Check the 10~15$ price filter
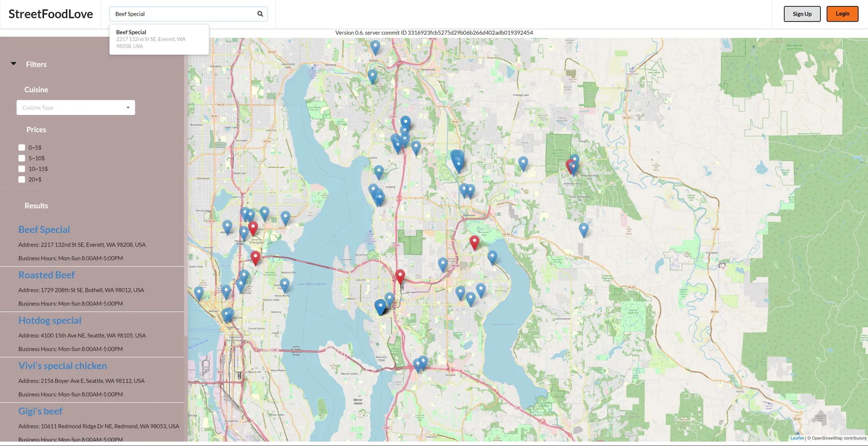 click(x=22, y=169)
